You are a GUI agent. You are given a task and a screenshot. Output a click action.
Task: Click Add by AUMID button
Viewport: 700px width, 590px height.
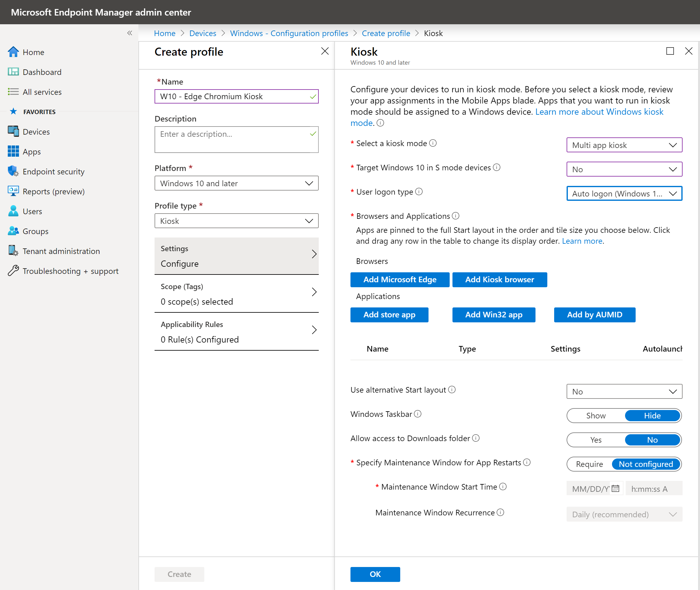pos(595,314)
